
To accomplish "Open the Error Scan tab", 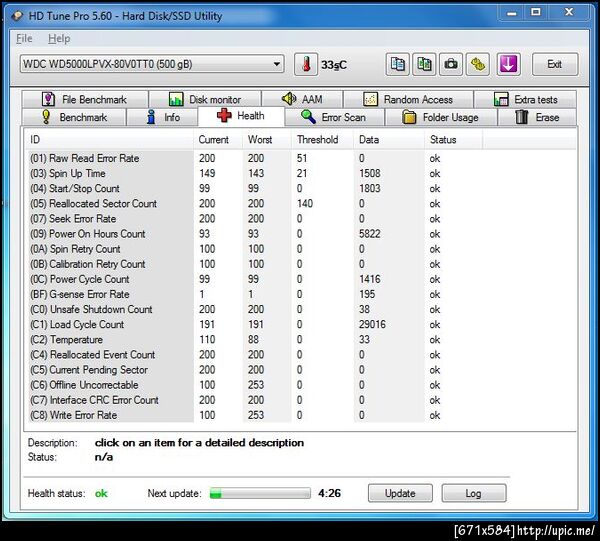I will 334,117.
